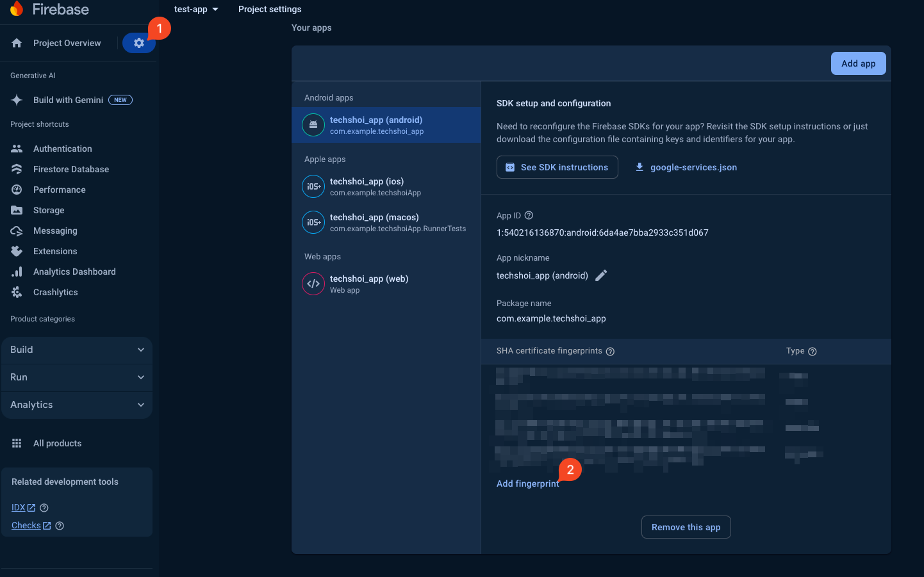Click the Messaging cloud icon
Screen dimensions: 924x577
[x=17, y=231]
